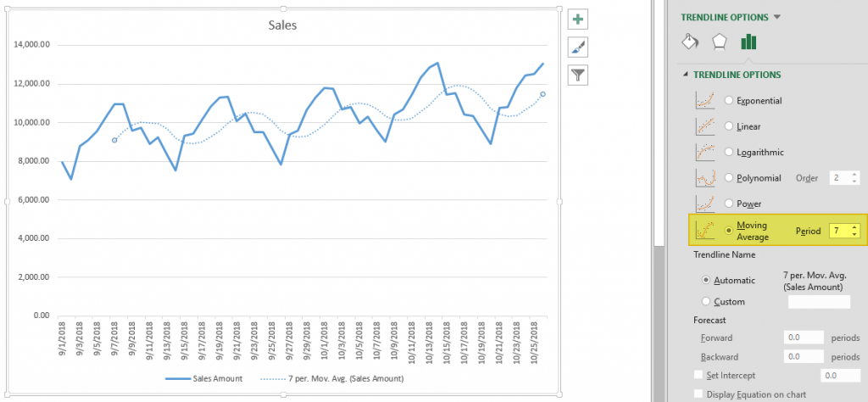The height and width of the screenshot is (402, 868).
Task: Click the Trendline Name section label
Action: (x=724, y=254)
